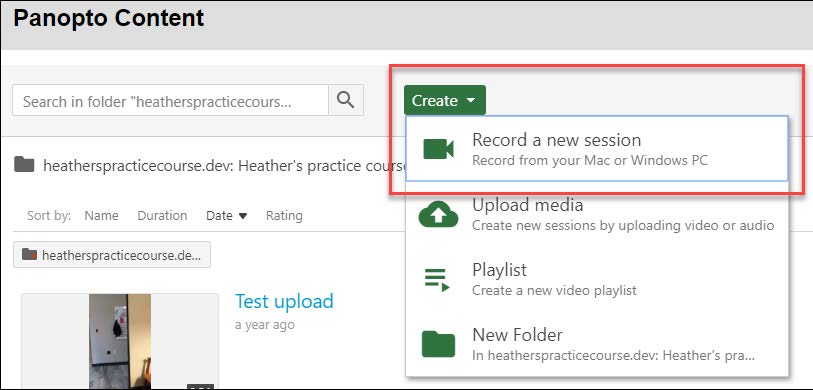Sort sessions by Name

101,216
